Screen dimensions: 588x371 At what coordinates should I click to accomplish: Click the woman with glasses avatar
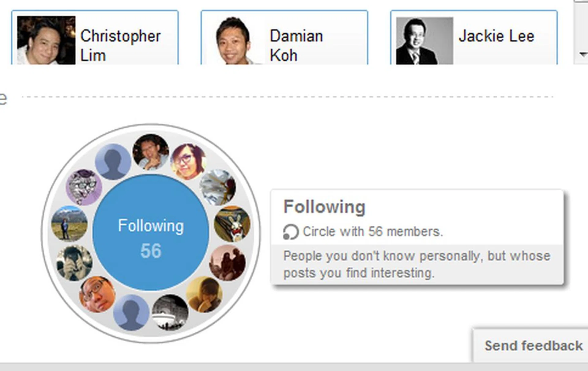coord(188,161)
